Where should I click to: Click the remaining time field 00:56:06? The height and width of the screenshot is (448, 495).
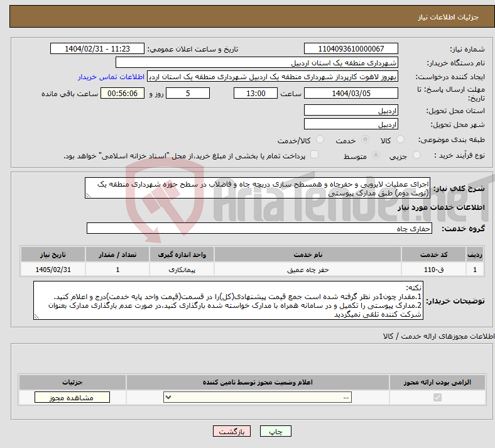(x=122, y=93)
